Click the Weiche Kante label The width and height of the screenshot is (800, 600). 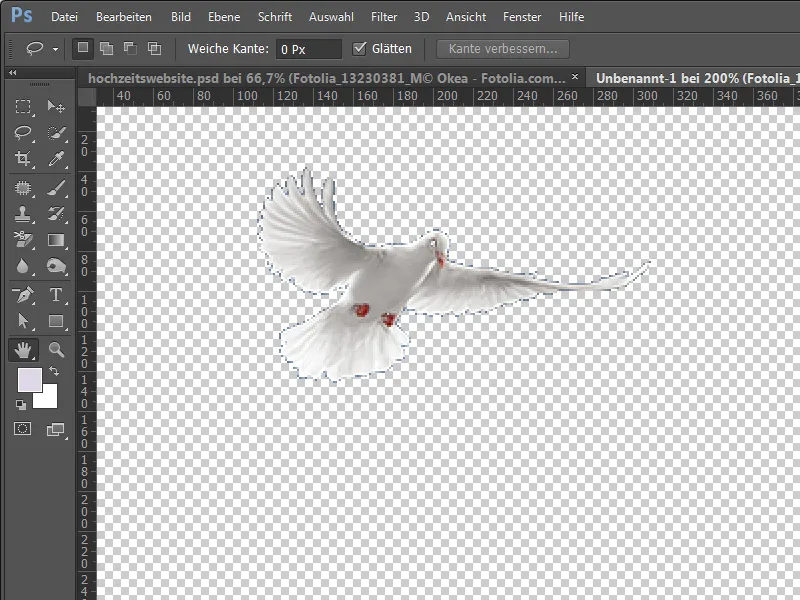tap(228, 48)
